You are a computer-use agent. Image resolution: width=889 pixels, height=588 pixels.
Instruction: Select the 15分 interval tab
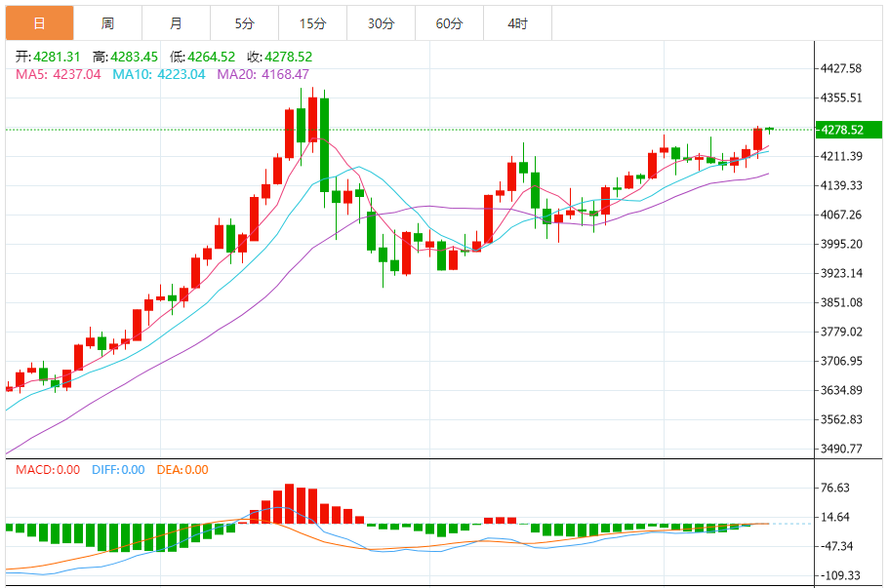(312, 23)
